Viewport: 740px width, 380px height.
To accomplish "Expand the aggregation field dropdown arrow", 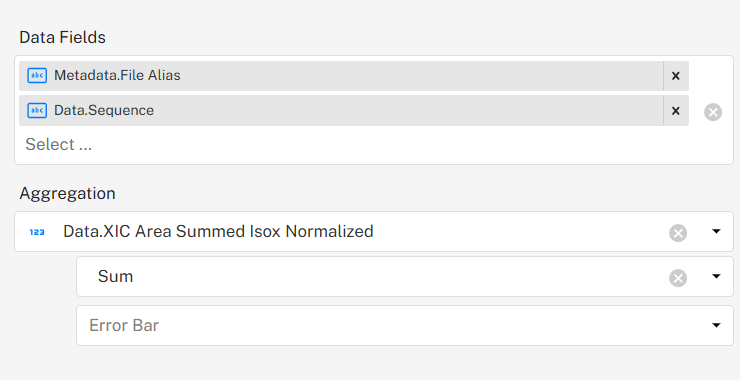I will coord(716,231).
